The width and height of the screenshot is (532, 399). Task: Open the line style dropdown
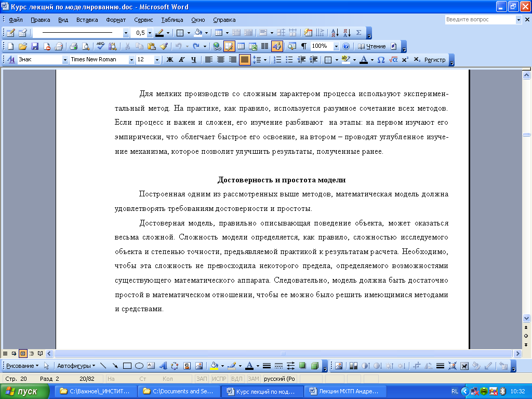tap(126, 33)
